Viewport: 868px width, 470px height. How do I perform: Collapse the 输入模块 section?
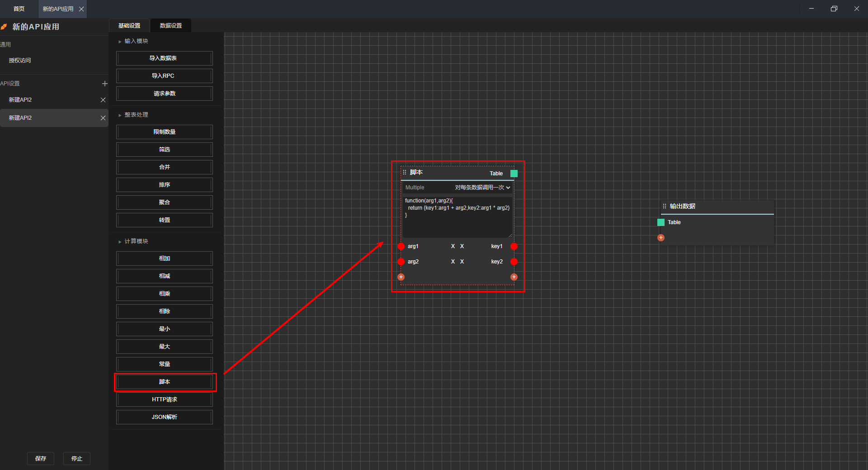pyautogui.click(x=120, y=42)
